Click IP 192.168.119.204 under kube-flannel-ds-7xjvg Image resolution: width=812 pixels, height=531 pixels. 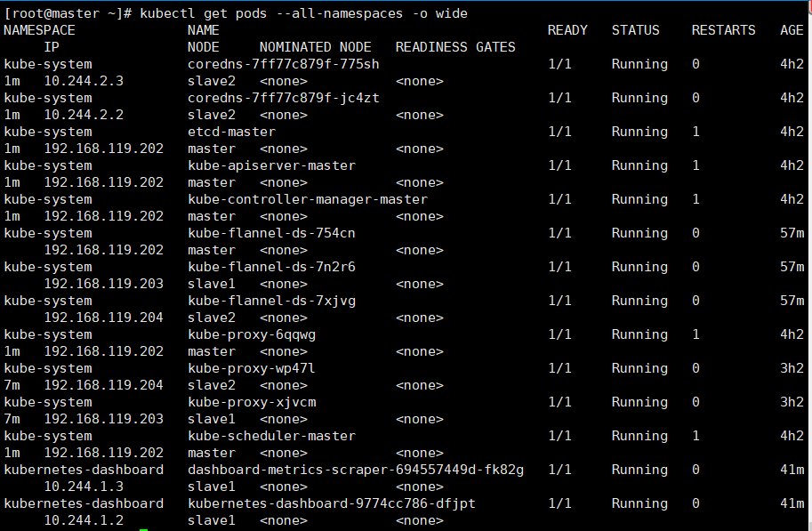tap(103, 318)
